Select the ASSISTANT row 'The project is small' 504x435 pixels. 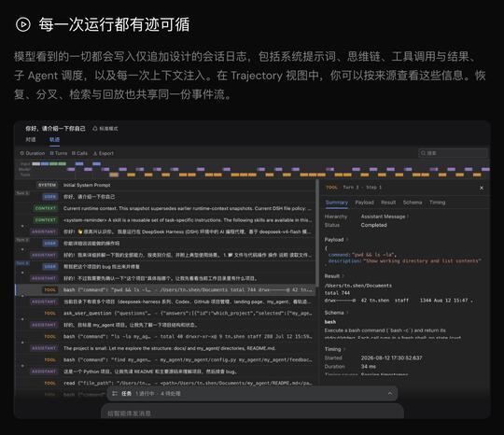[x=165, y=348]
